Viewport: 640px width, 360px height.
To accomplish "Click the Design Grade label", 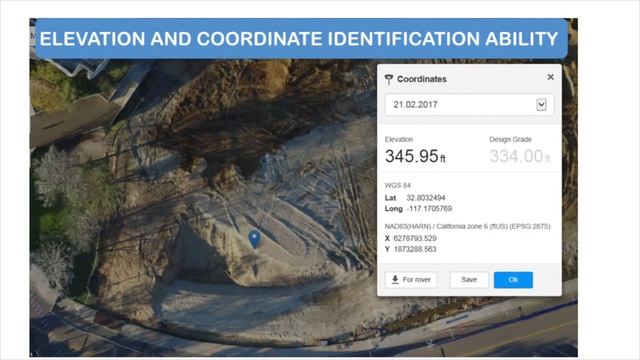I will coord(510,139).
